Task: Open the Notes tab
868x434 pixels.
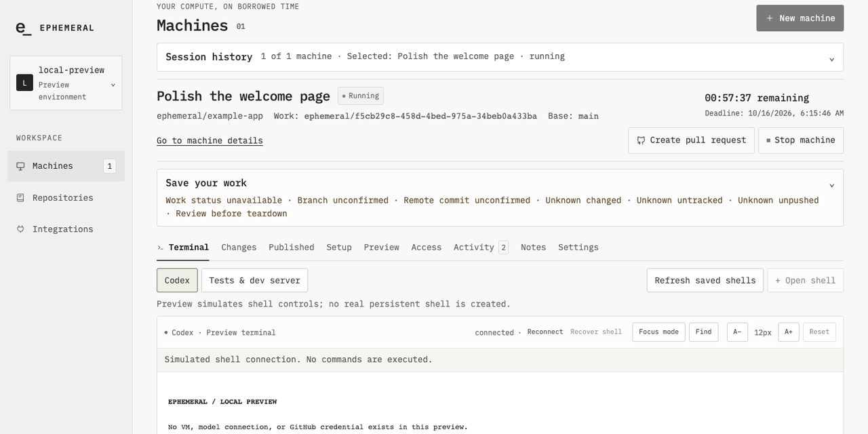Action: 534,248
